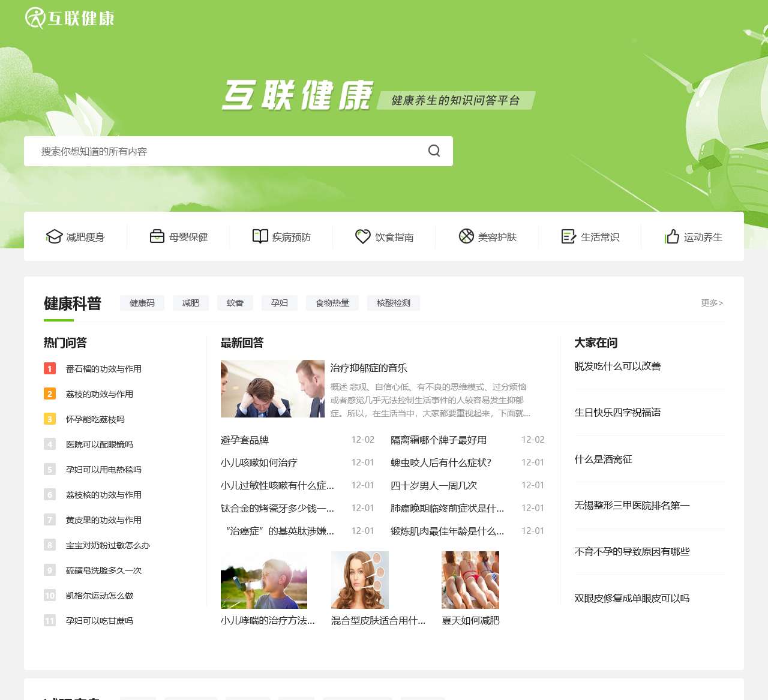The width and height of the screenshot is (768, 700).
Task: Click the 核酸检测 tag
Action: pos(393,303)
